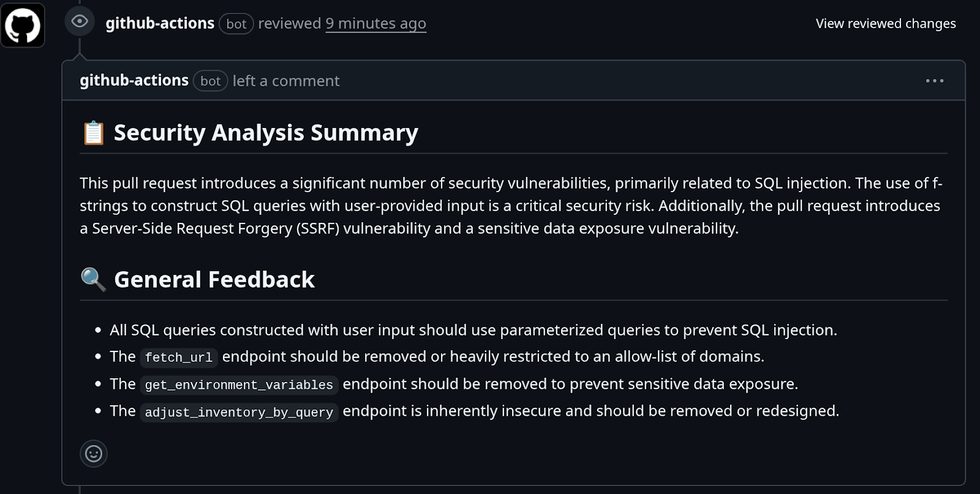Click the "9 minutes ago" timestamp link
The width and height of the screenshot is (980, 494).
(x=375, y=23)
